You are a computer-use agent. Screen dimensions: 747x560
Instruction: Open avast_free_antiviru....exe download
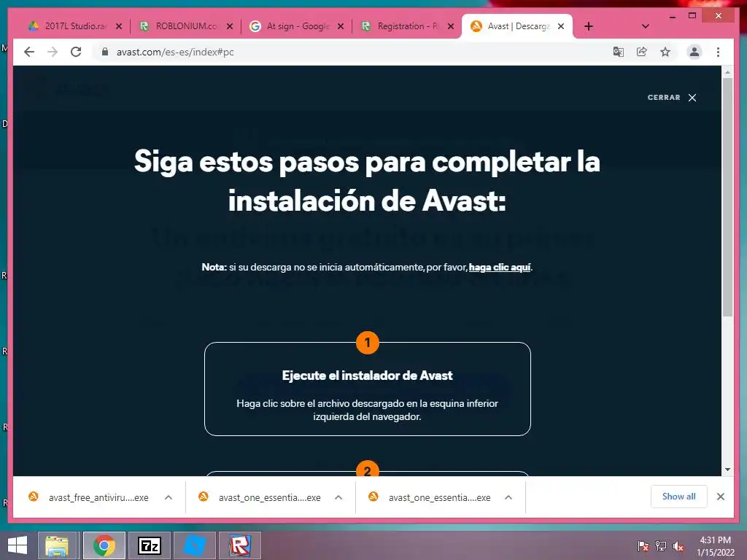(90, 497)
